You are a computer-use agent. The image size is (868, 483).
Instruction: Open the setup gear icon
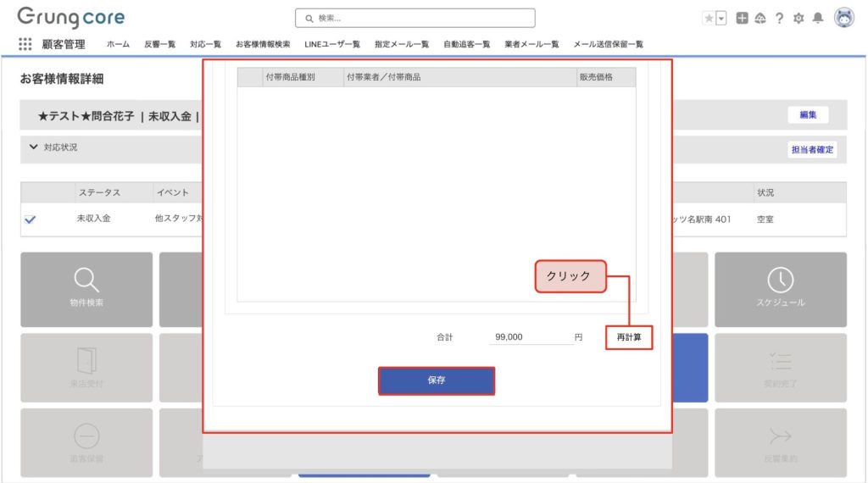(798, 18)
